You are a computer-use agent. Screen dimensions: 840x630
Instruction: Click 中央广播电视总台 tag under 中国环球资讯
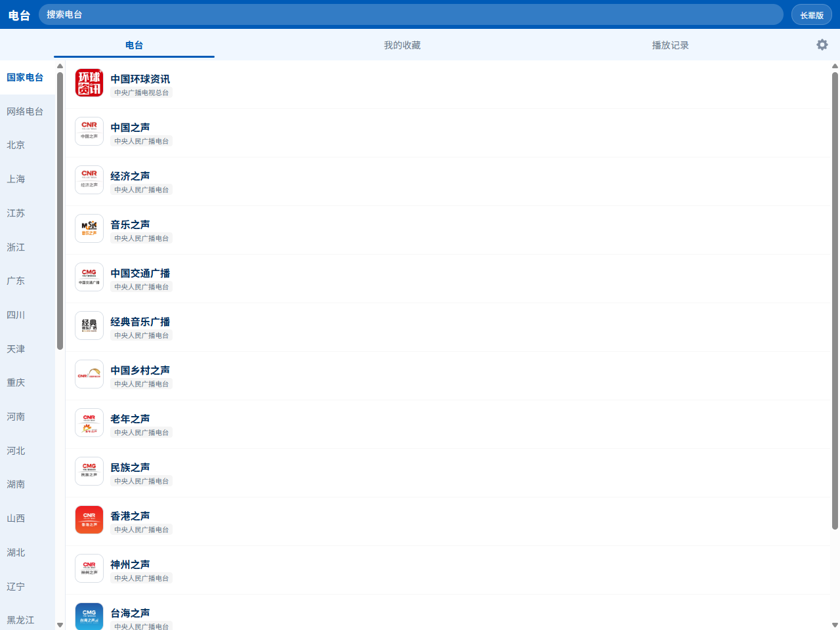pos(141,93)
